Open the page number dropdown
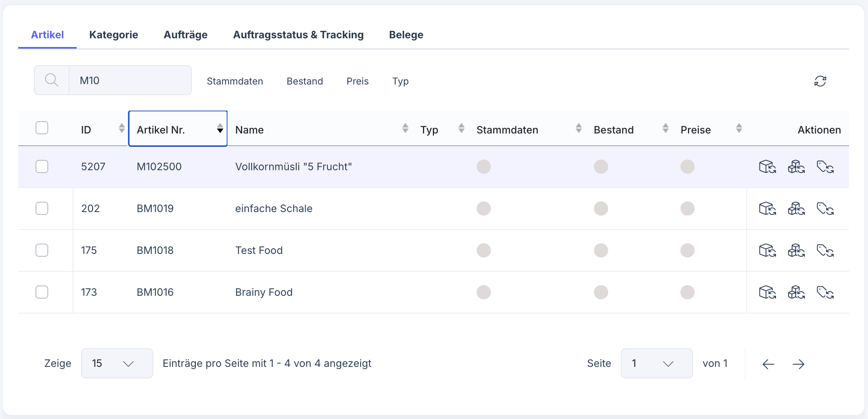 click(656, 363)
